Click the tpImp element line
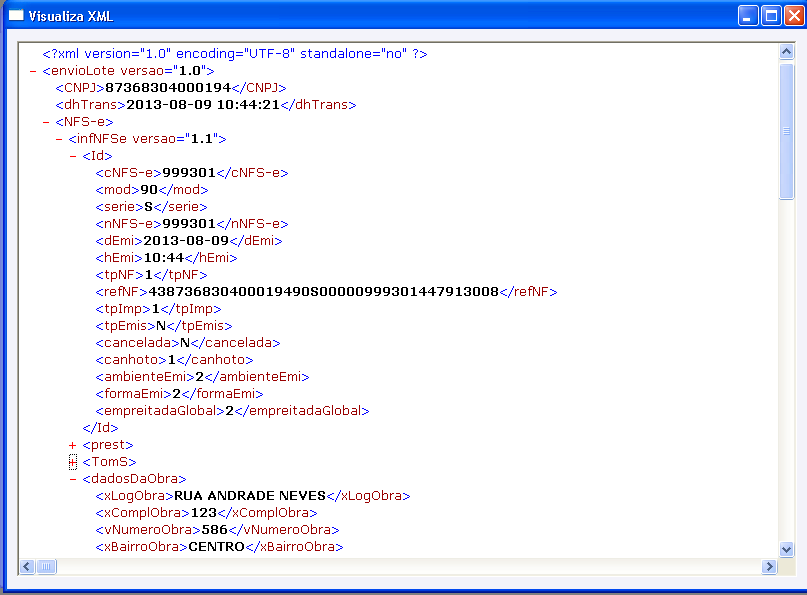 pyautogui.click(x=159, y=309)
